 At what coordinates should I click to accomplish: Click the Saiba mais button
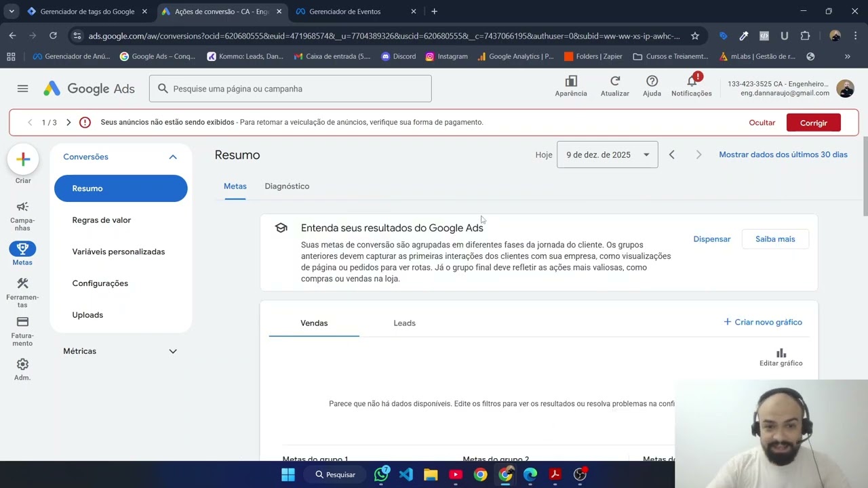pos(775,239)
